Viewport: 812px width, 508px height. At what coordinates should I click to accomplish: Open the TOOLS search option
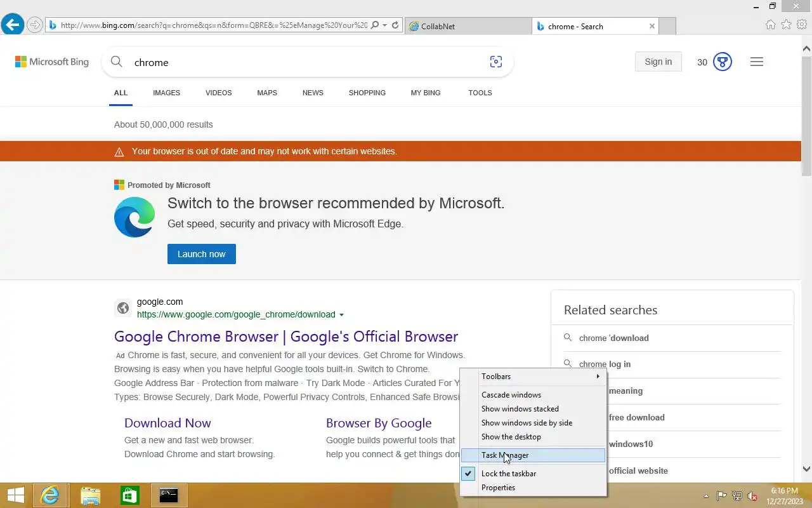tap(480, 93)
